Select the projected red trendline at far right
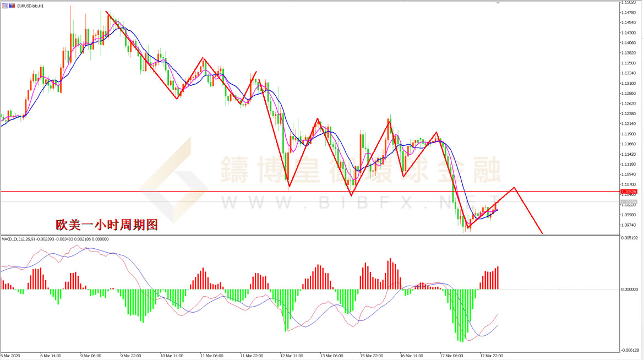Screen dimensions: 644x360 pos(528,211)
